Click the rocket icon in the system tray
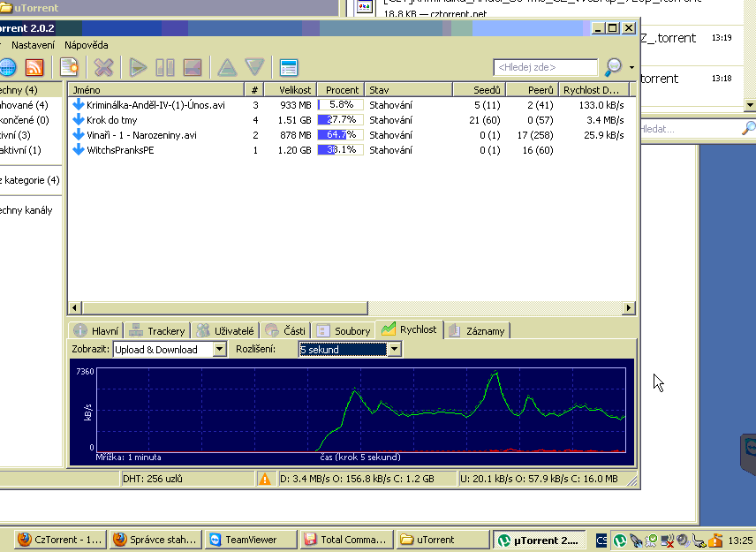The width and height of the screenshot is (756, 552). [x=636, y=541]
